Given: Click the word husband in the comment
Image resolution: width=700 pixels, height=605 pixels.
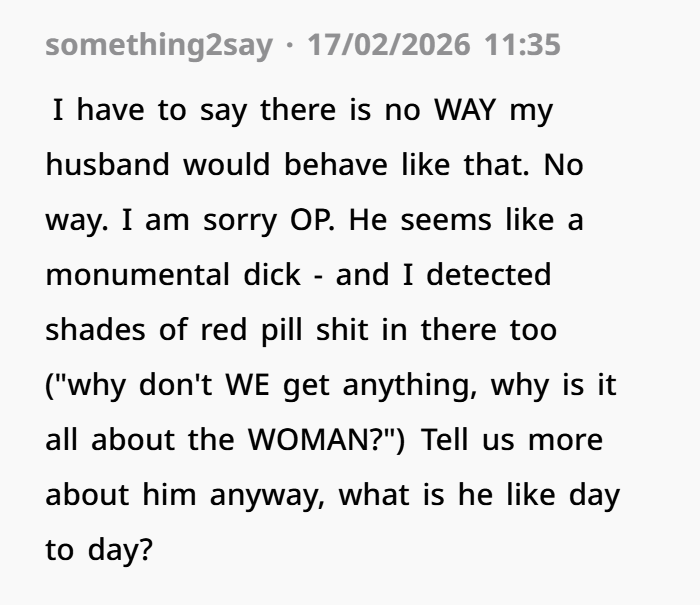Looking at the screenshot, I should 109,164.
